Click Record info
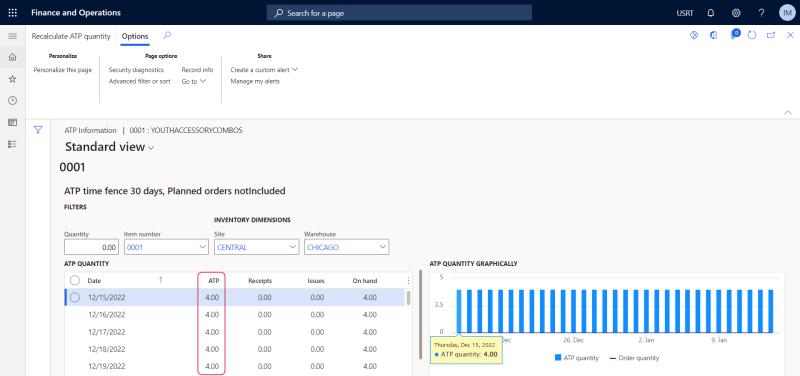This screenshot has height=376, width=800. point(197,69)
